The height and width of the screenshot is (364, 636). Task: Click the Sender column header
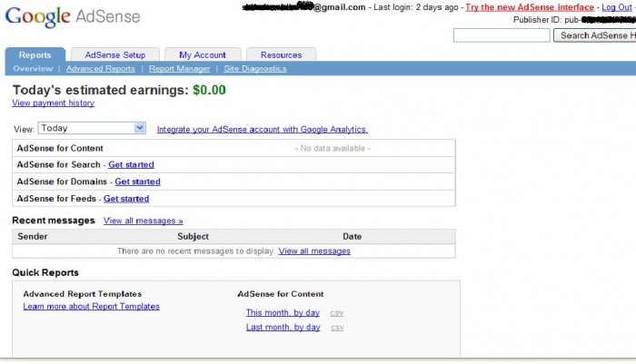click(x=33, y=236)
